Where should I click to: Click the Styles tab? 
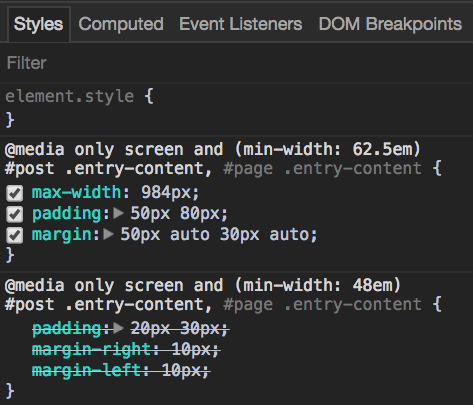tap(39, 24)
